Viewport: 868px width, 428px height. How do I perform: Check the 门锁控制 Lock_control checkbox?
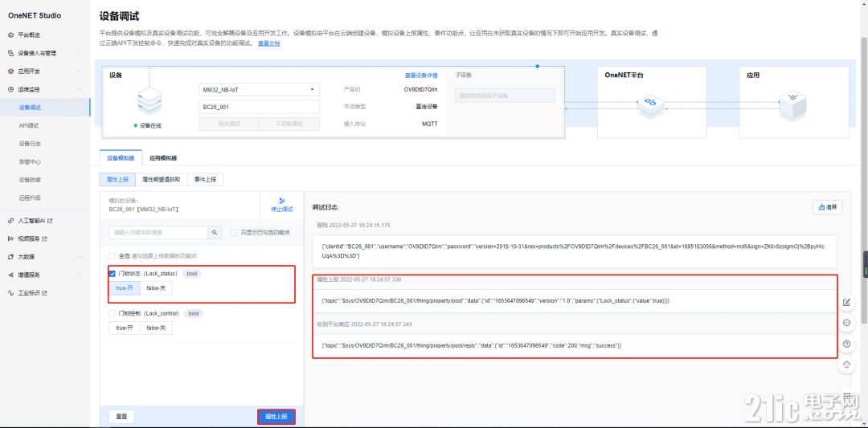pyautogui.click(x=113, y=313)
